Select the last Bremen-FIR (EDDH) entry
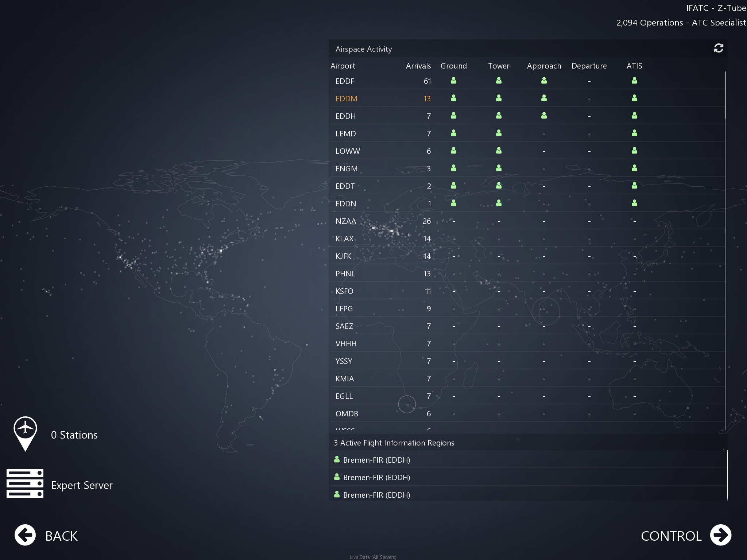 376,495
